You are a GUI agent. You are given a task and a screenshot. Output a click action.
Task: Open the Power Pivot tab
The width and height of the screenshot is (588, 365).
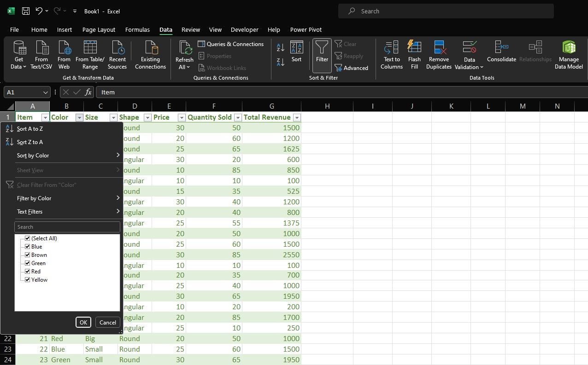tap(306, 29)
